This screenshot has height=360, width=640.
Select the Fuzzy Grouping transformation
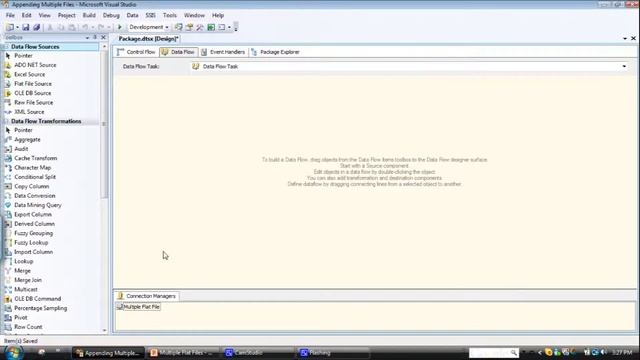pos(33,233)
